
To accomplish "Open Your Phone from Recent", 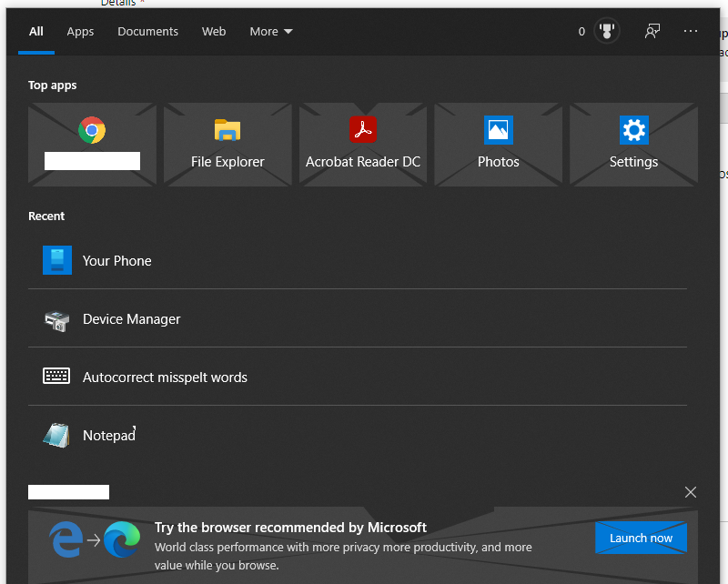I will click(358, 260).
